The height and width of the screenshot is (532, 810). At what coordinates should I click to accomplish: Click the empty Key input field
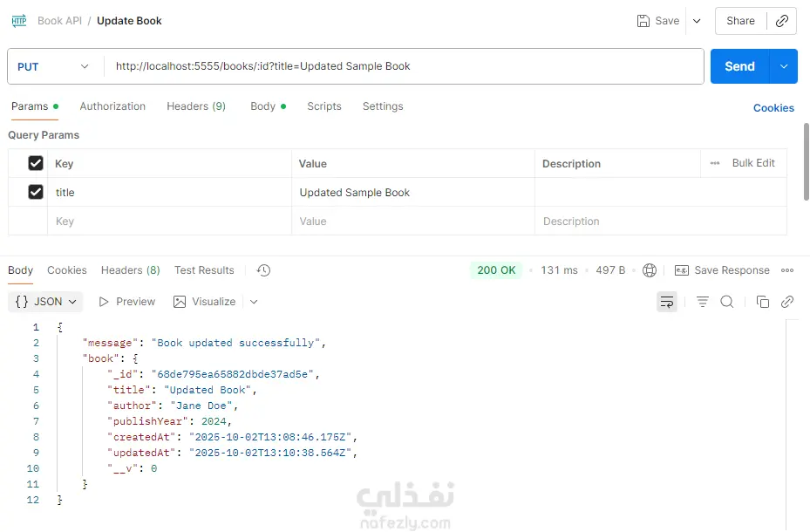pyautogui.click(x=169, y=221)
